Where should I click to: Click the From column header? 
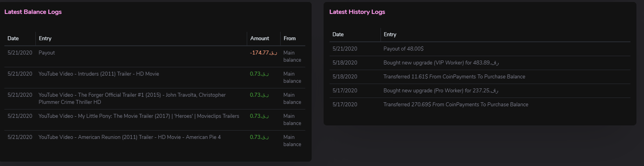[289, 38]
